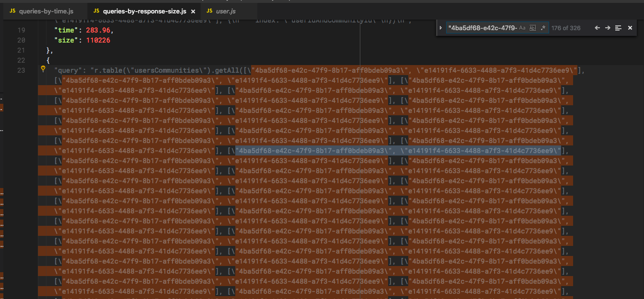This screenshot has height=299, width=644.
Task: Close the find widget
Action: [x=630, y=28]
